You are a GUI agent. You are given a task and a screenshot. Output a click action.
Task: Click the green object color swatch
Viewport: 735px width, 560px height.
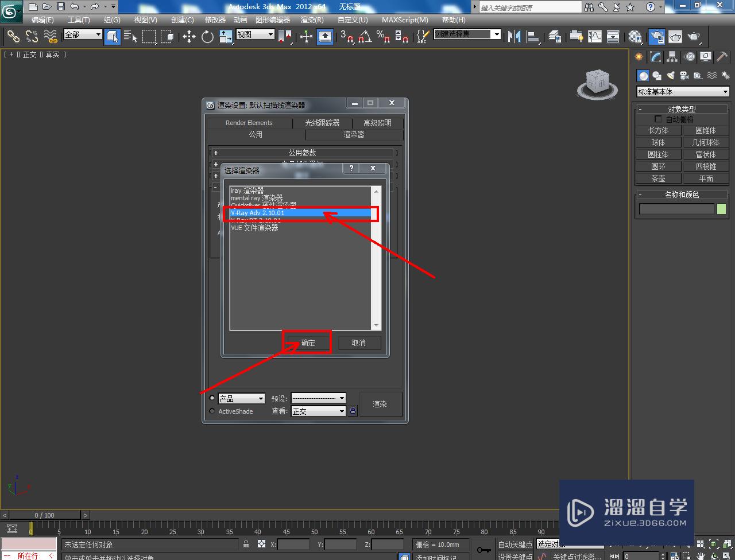[x=721, y=209]
